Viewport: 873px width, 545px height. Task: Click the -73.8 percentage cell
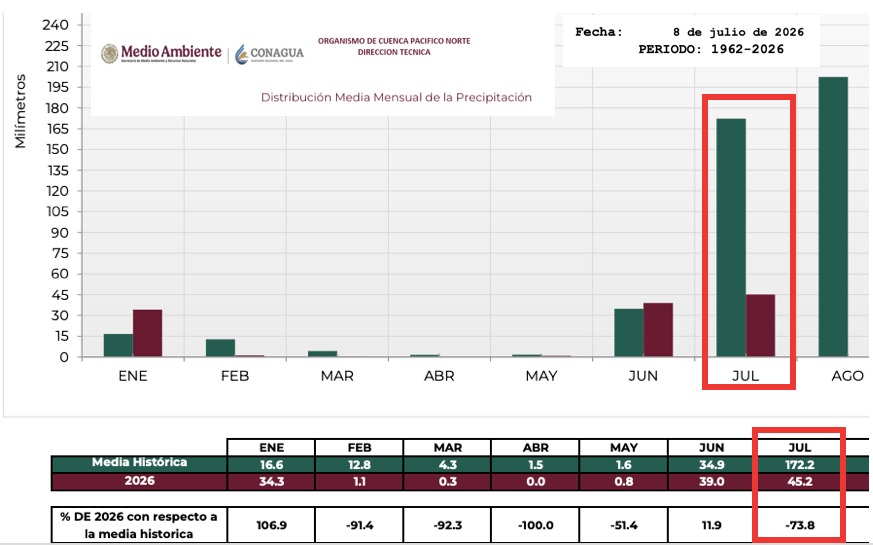800,525
